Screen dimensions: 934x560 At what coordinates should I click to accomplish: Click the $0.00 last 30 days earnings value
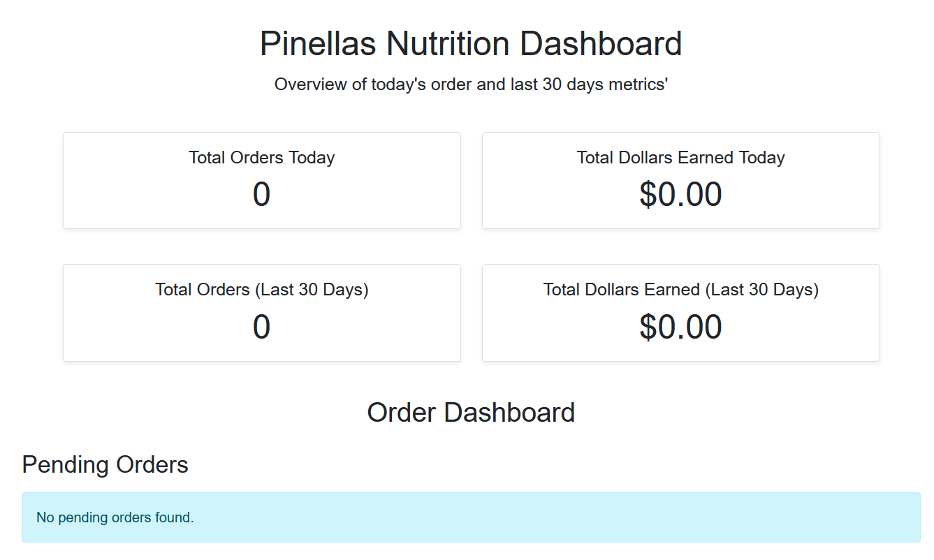[680, 327]
